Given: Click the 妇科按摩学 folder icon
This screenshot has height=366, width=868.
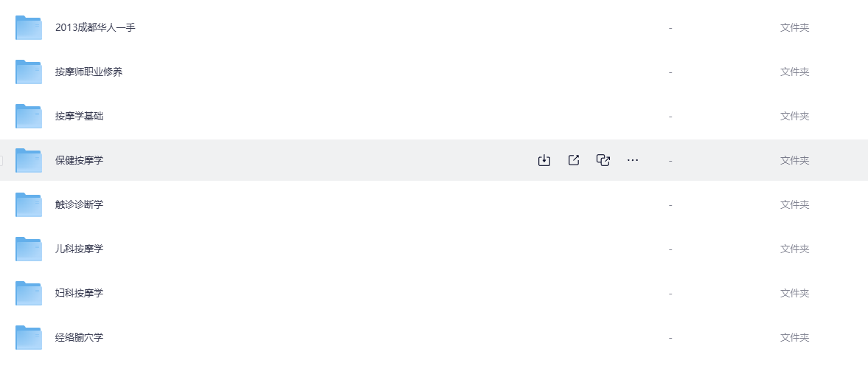Looking at the screenshot, I should [29, 293].
